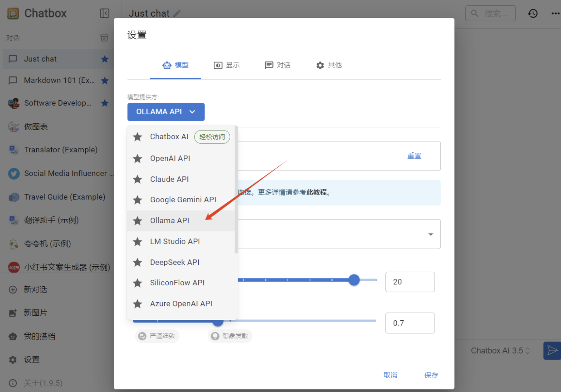
Task: Open 新图片 to create a new image
Action: [x=35, y=313]
